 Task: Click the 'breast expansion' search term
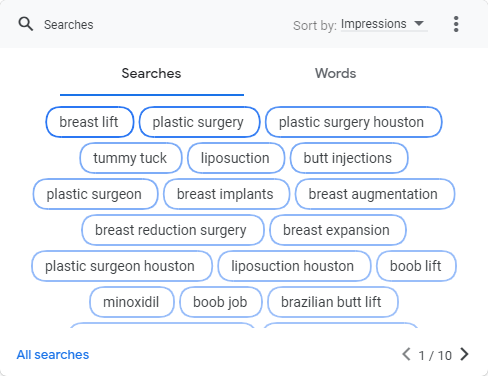pyautogui.click(x=338, y=230)
